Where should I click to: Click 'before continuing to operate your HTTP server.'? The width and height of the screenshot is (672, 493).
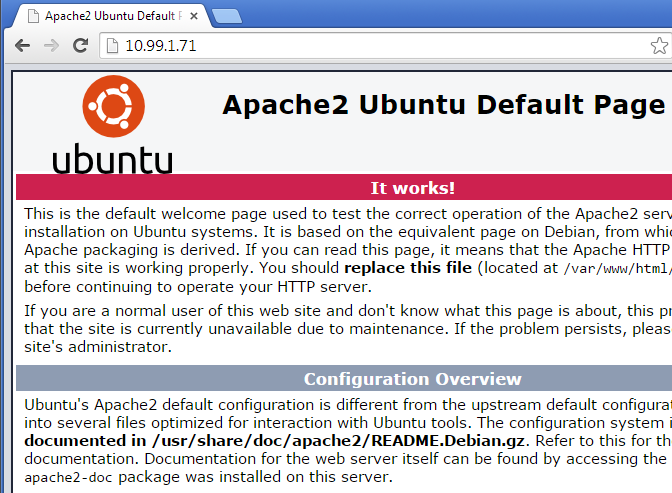click(x=198, y=287)
